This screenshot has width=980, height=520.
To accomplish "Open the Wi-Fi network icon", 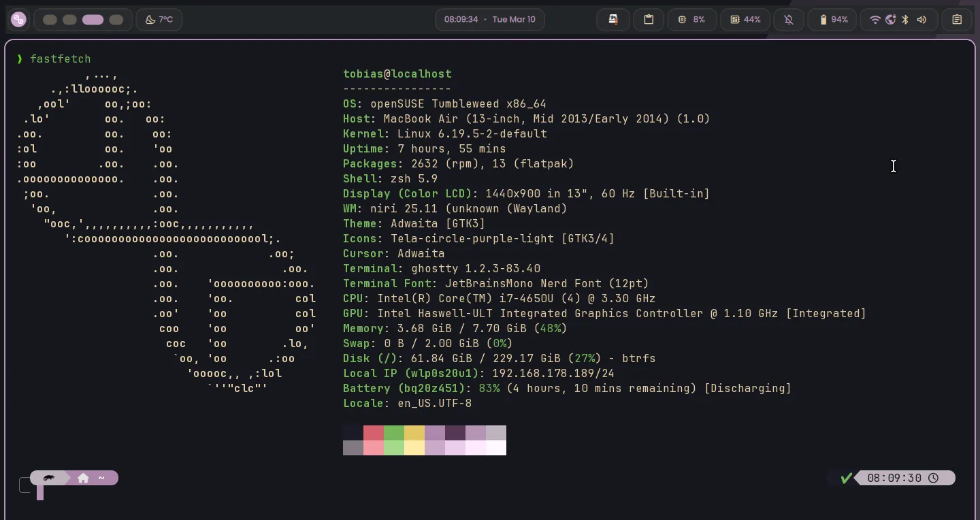I will coord(875,20).
